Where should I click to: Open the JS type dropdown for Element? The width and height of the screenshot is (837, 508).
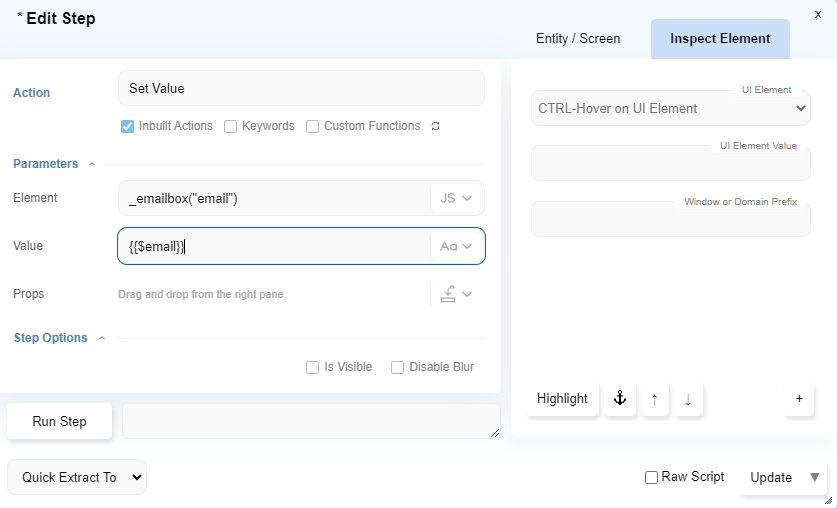(457, 198)
